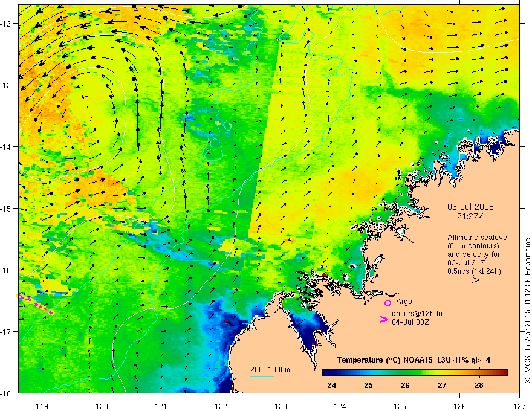The width and height of the screenshot is (532, 411).
Task: Click the temperature color bar
Action: (415, 372)
